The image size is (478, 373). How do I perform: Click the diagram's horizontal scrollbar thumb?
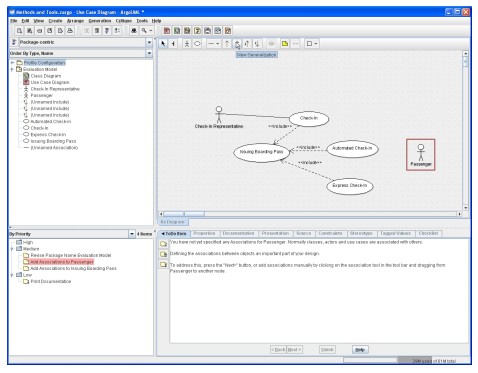(184, 214)
